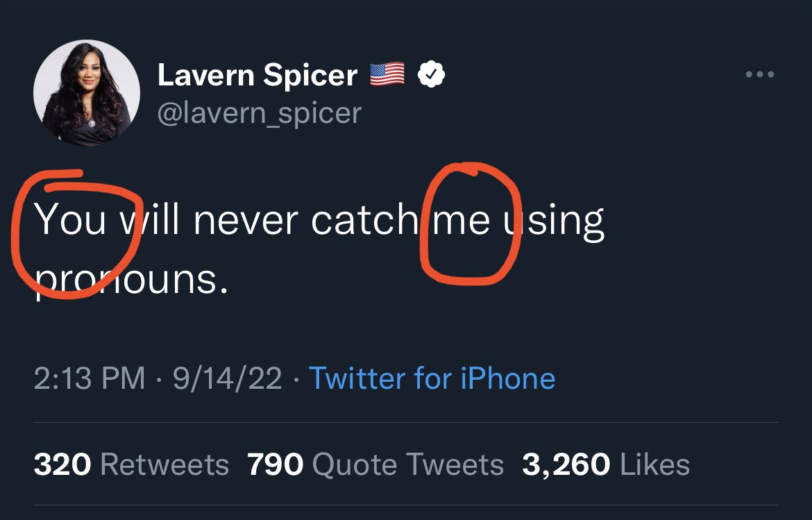Image resolution: width=812 pixels, height=520 pixels.
Task: Click the 2:13 PM timestamp
Action: click(x=90, y=378)
